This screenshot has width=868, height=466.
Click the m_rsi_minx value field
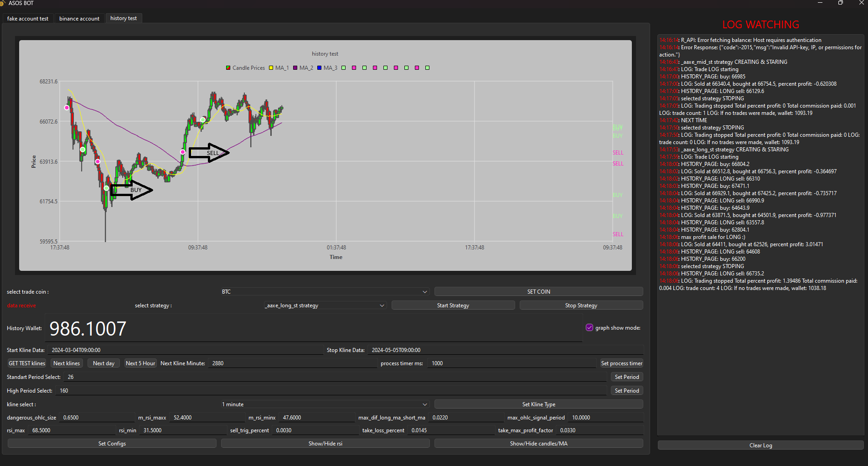(317, 418)
